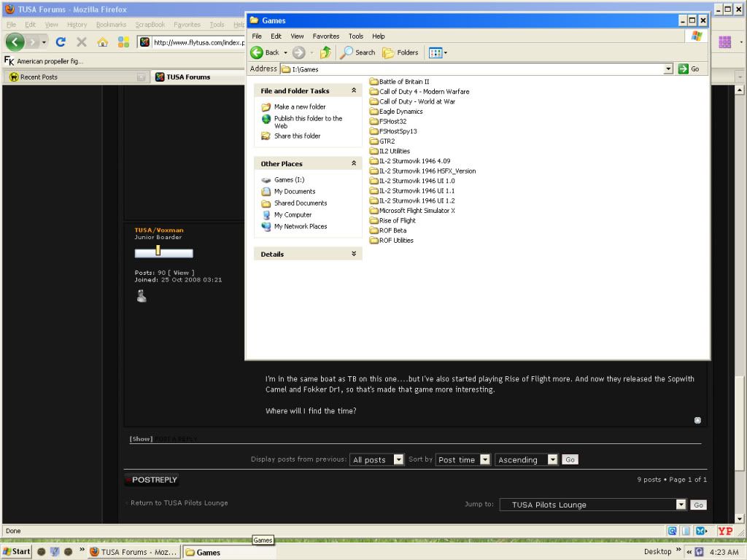The image size is (747, 560).
Task: Click Share this folder
Action: [298, 136]
